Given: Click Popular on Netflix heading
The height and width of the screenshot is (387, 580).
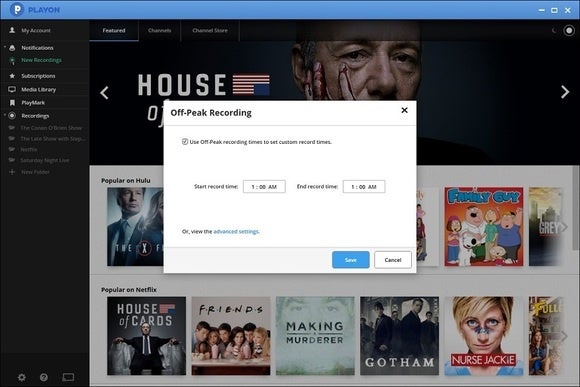Looking at the screenshot, I should coord(129,290).
